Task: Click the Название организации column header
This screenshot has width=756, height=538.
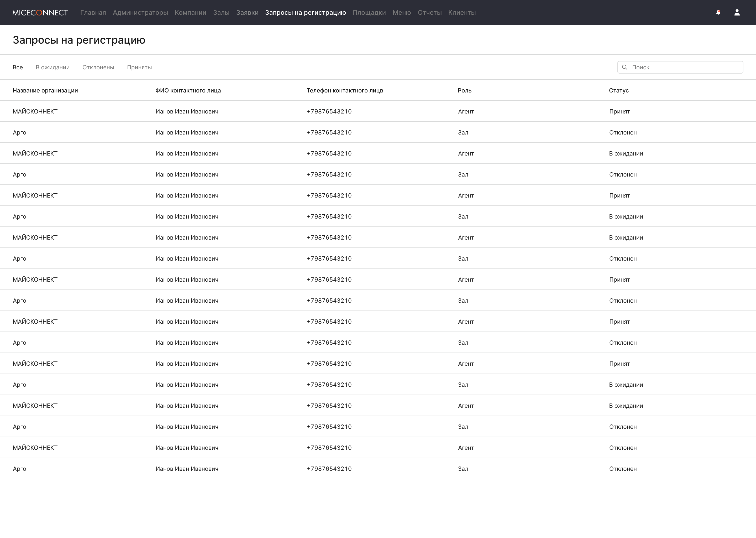Action: [x=45, y=90]
